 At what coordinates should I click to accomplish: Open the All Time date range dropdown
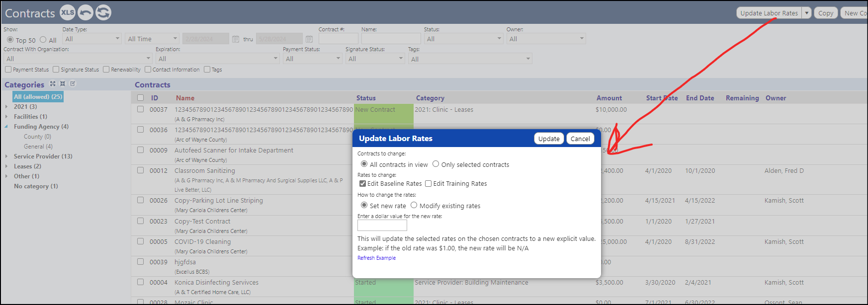pos(152,39)
